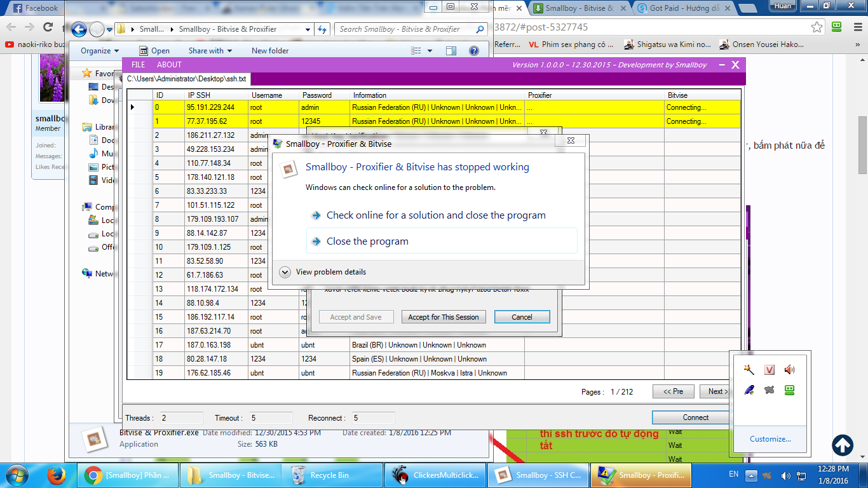Click Close the program in crash dialog

coord(442,241)
